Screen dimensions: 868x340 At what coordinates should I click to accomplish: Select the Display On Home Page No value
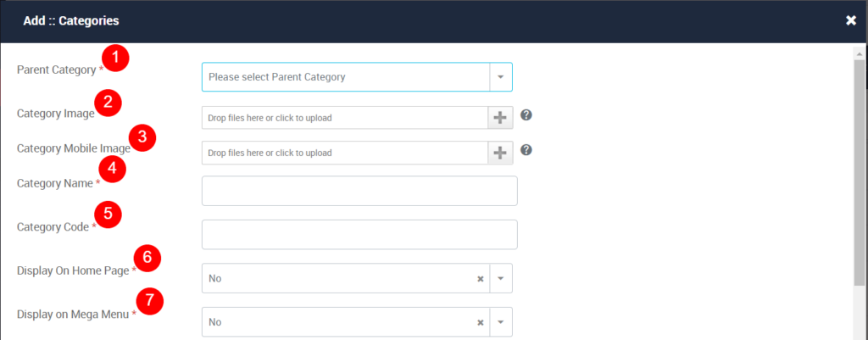(214, 279)
